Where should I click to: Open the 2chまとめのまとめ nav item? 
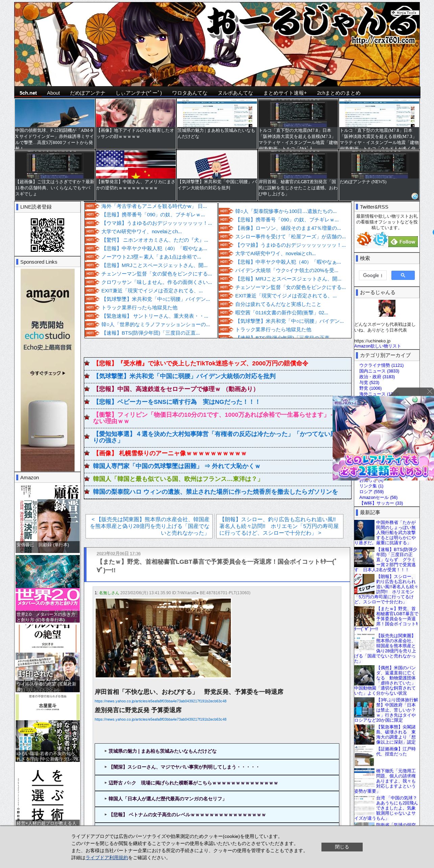coord(339,93)
